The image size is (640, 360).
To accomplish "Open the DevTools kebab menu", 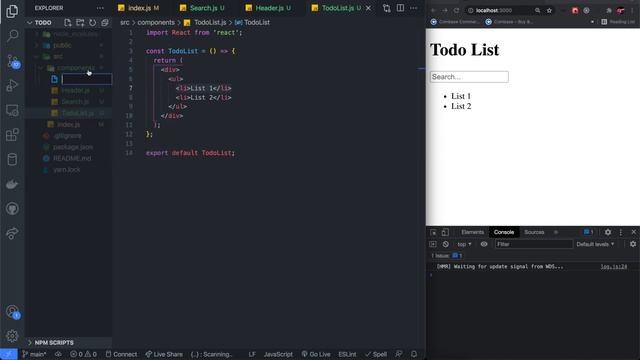I will click(x=621, y=232).
